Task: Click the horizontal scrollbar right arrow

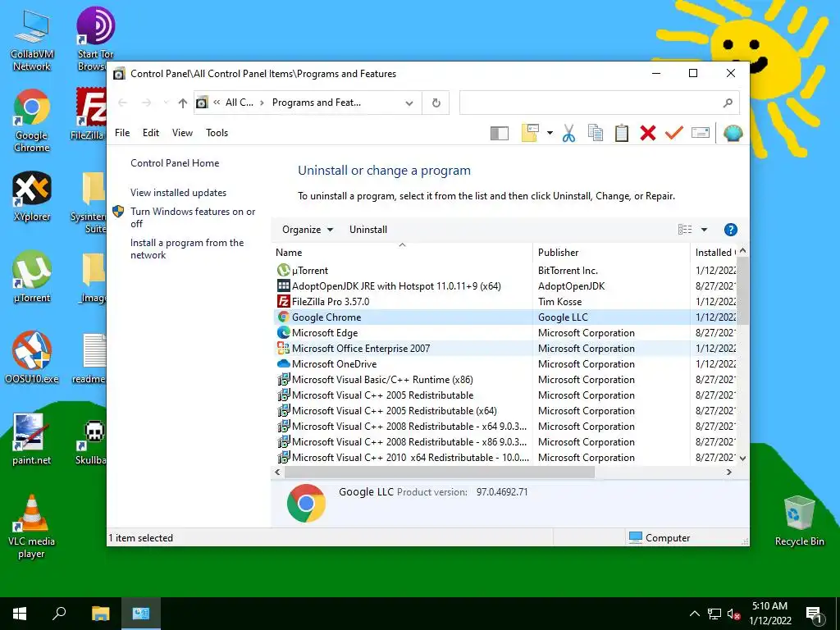Action: pos(729,472)
